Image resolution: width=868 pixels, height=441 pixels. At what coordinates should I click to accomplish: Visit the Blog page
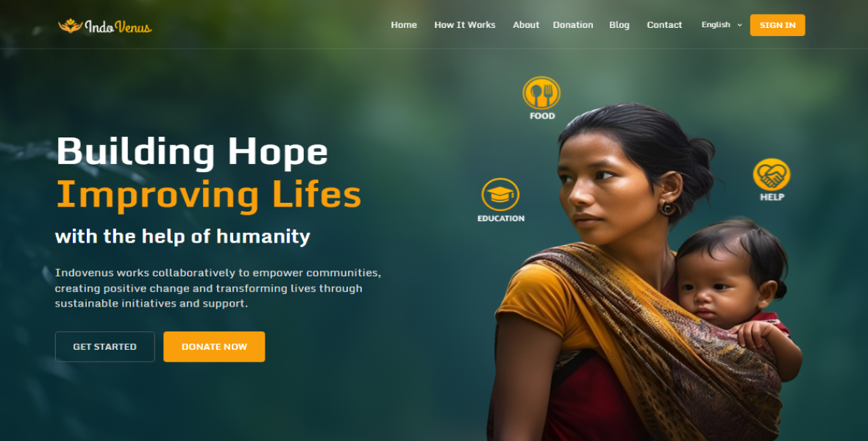619,25
